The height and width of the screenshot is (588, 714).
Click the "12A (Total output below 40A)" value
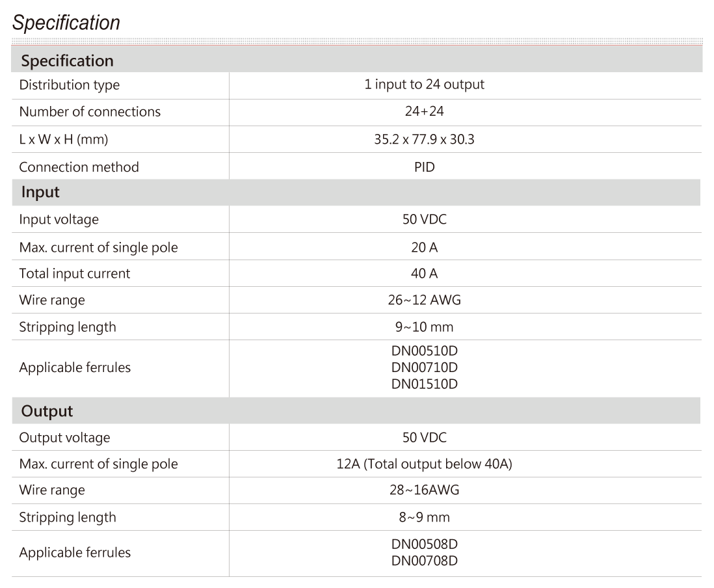point(424,464)
